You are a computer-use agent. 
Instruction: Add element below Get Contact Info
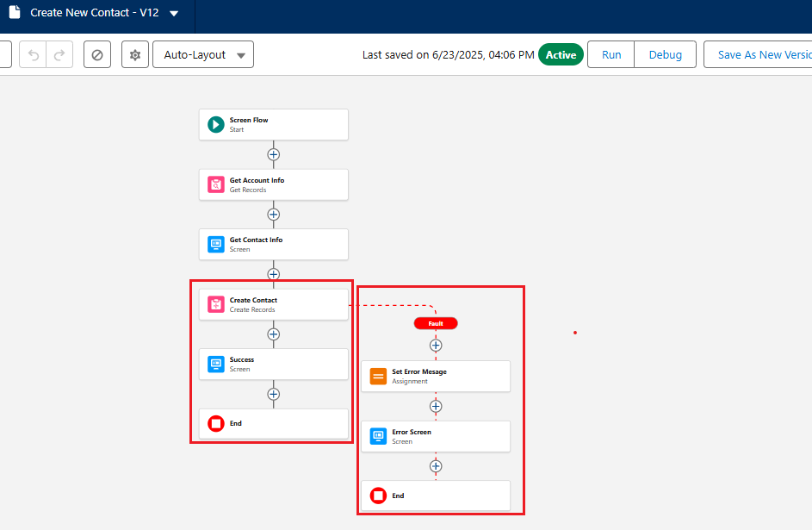tap(274, 274)
